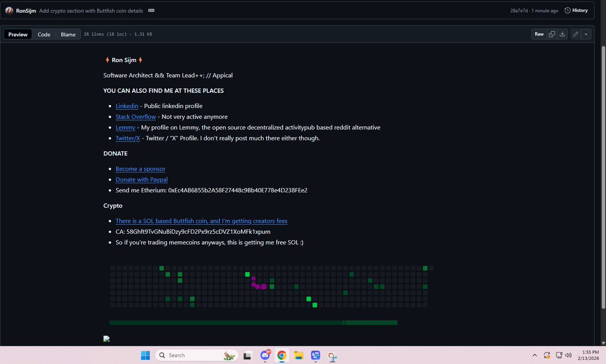Image resolution: width=606 pixels, height=364 pixels.
Task: Click the green progress bar below the graph
Action: tap(252, 322)
